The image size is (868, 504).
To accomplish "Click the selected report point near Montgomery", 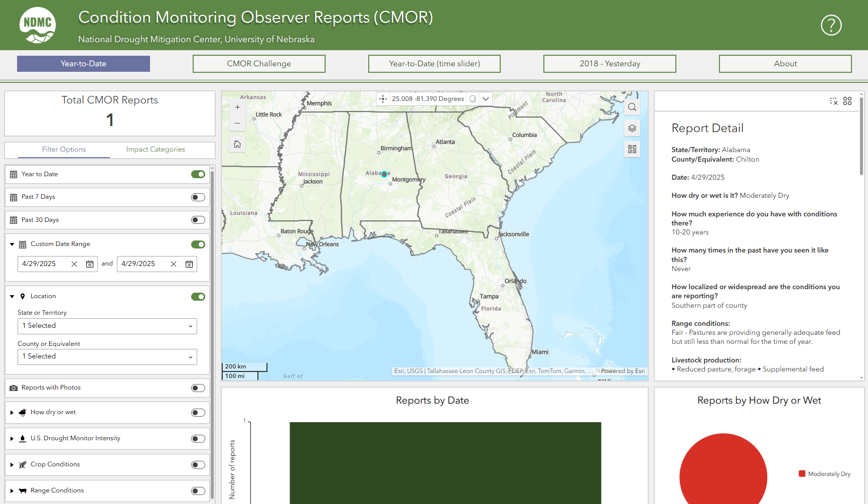I will [x=384, y=174].
